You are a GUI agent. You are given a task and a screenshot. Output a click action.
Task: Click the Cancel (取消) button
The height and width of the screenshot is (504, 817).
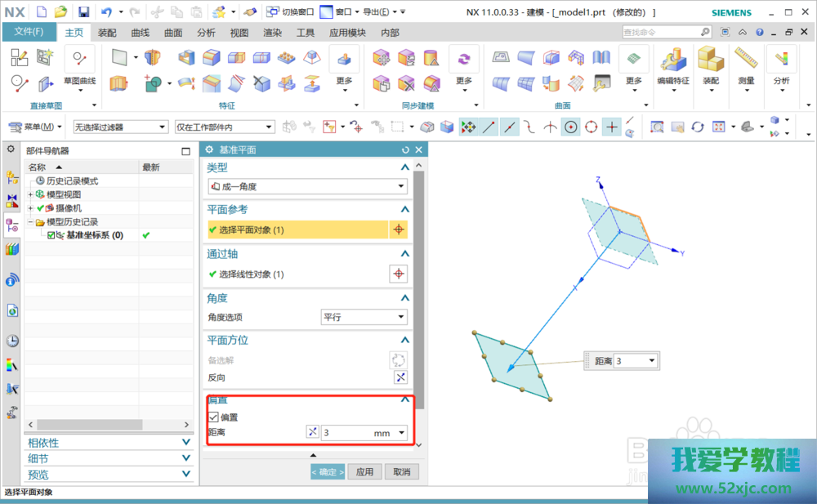tap(401, 472)
